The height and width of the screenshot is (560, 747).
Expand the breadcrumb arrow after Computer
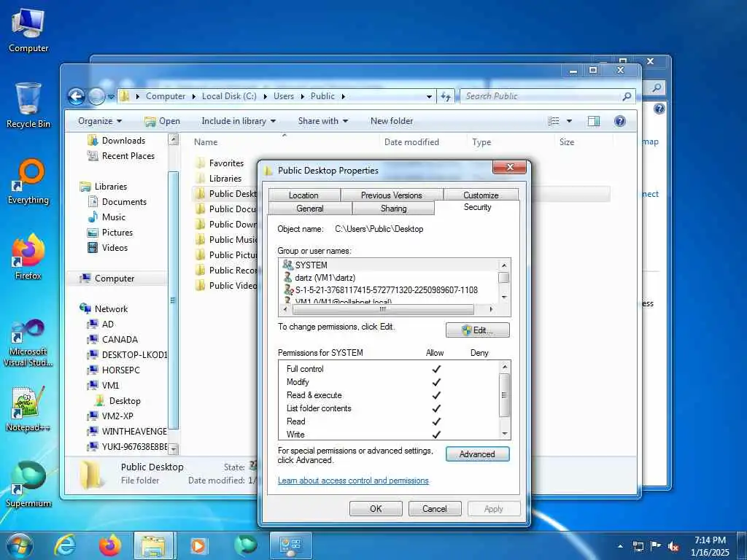click(x=194, y=97)
